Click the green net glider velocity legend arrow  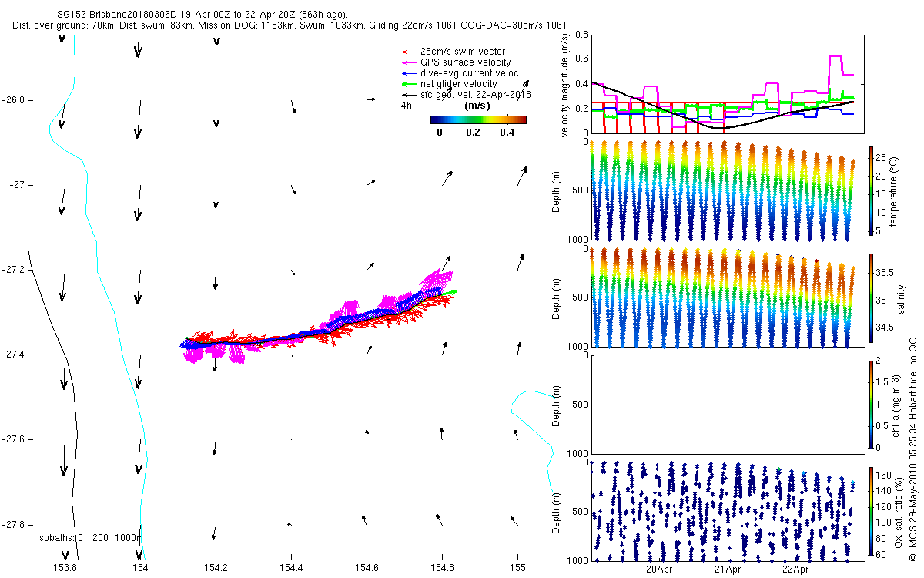(x=410, y=84)
